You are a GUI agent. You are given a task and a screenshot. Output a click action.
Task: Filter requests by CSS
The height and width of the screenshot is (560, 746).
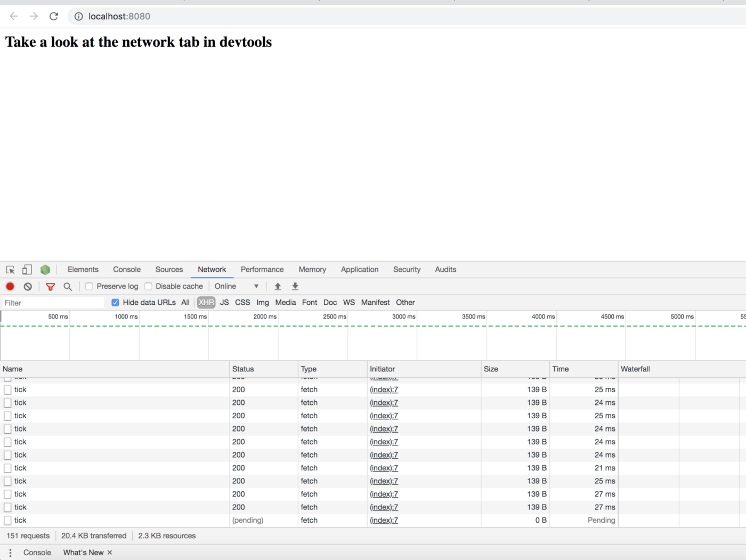[242, 302]
